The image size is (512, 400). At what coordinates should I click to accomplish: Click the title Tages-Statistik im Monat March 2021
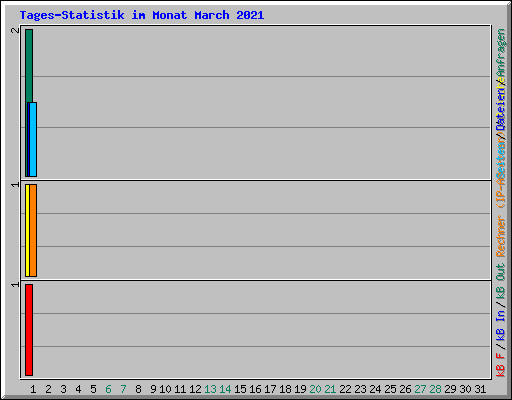tap(142, 15)
